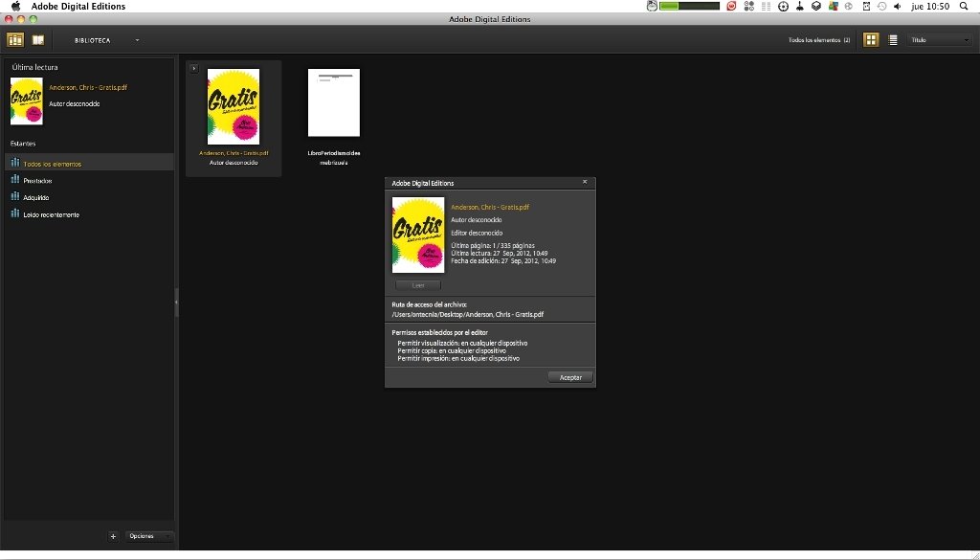
Task: Click the open box menu bar icon
Action: 816,7
